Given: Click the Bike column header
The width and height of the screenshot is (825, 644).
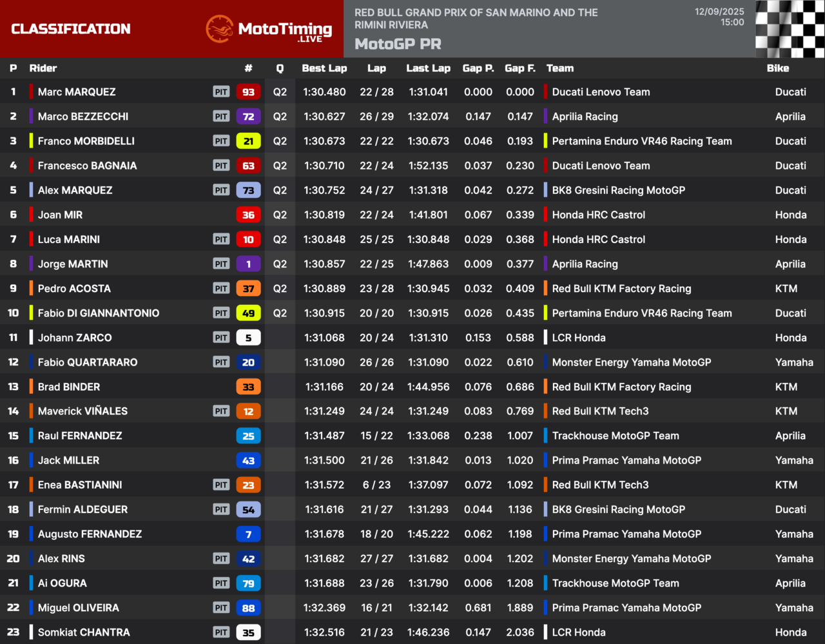Looking at the screenshot, I should click(x=778, y=68).
